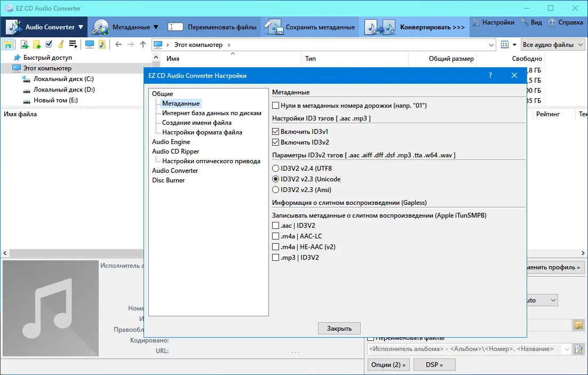Select Настройки оптического привода
Screen dimensions: 588x375
pyautogui.click(x=211, y=161)
